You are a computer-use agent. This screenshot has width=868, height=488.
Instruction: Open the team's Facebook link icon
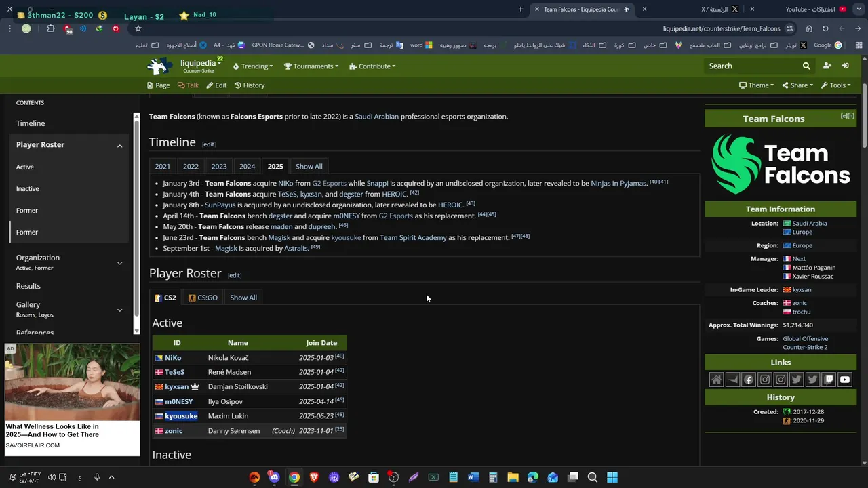(749, 380)
